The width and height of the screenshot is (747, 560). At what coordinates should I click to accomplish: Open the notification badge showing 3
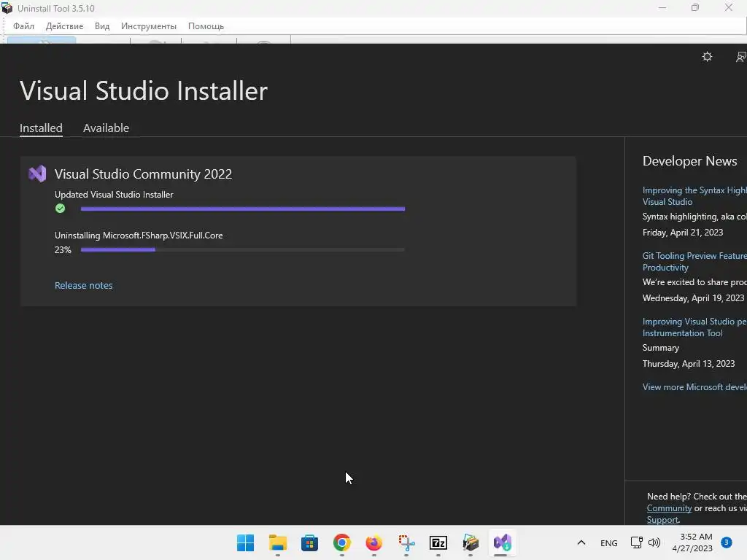pos(727,542)
